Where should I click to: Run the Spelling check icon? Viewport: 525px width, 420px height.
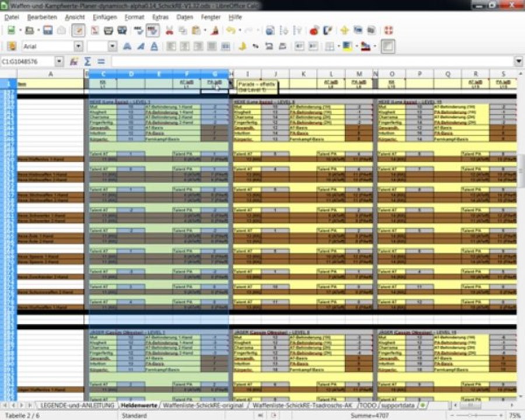coord(138,30)
